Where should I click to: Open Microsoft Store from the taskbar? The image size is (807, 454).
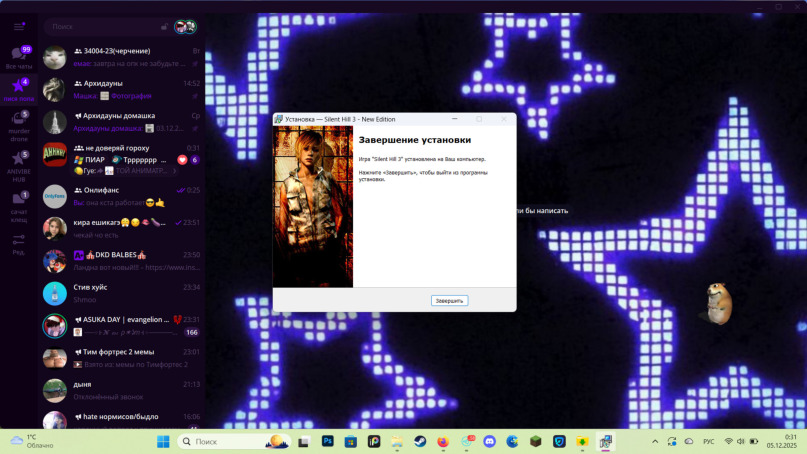(x=350, y=442)
